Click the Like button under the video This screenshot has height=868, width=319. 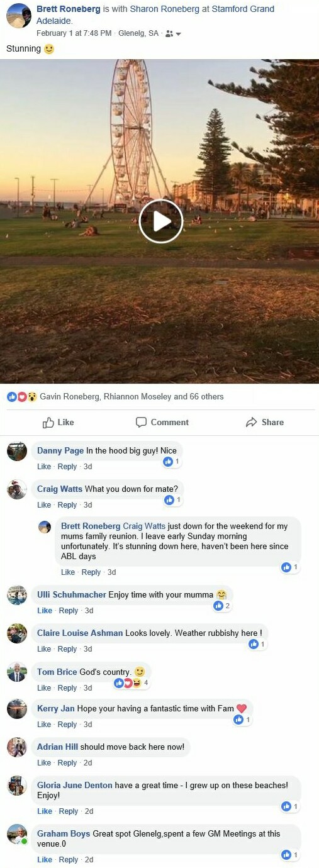click(x=58, y=422)
